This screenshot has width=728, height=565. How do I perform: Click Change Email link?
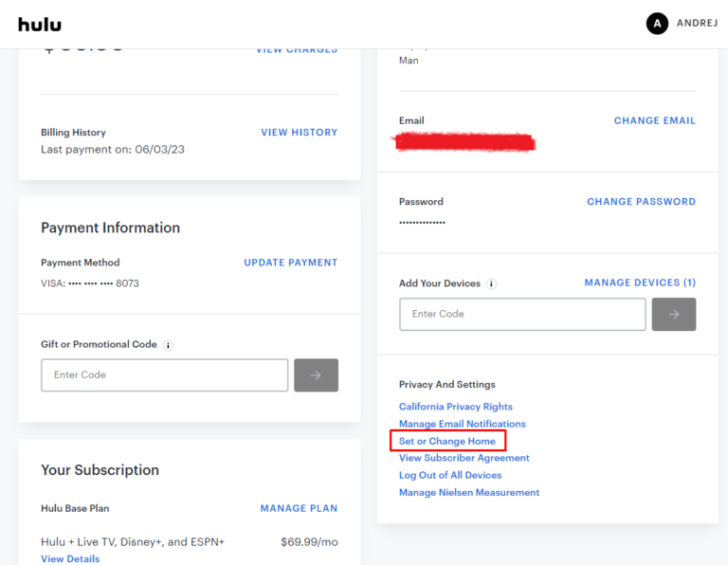click(x=654, y=120)
